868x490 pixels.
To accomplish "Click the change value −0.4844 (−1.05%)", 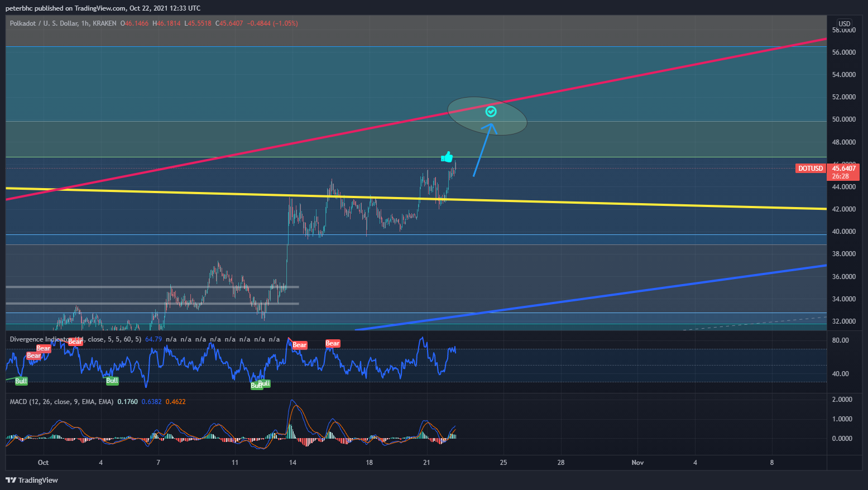I will click(272, 23).
